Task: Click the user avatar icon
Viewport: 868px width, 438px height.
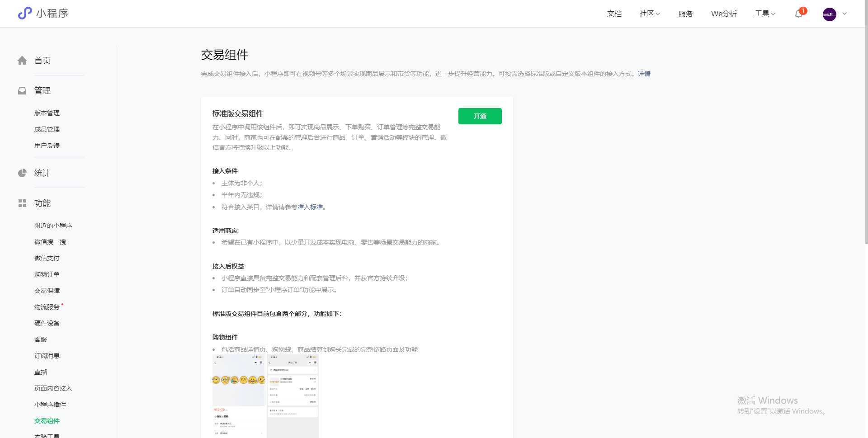Action: [830, 14]
